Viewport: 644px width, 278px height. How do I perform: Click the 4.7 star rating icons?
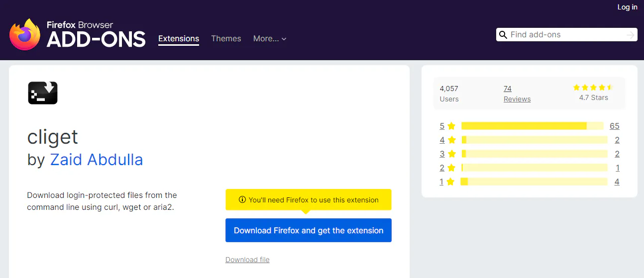point(593,88)
